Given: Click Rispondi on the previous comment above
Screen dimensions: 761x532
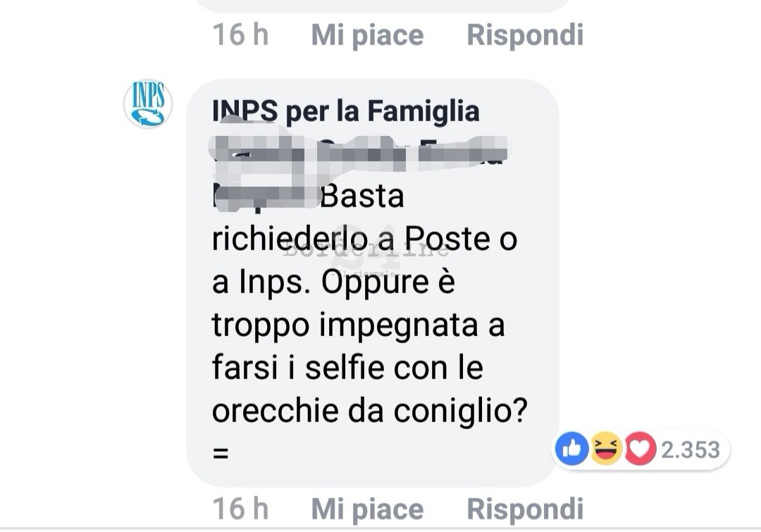Looking at the screenshot, I should (525, 35).
